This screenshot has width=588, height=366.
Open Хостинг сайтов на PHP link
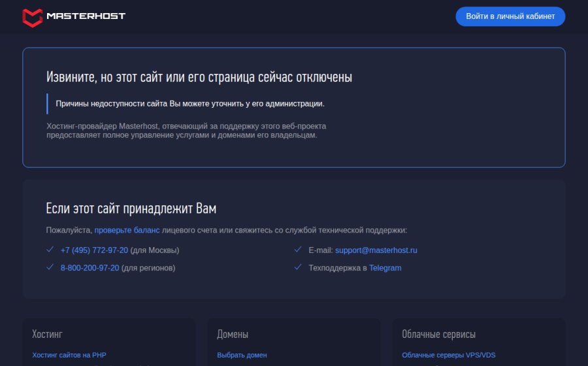pos(69,355)
